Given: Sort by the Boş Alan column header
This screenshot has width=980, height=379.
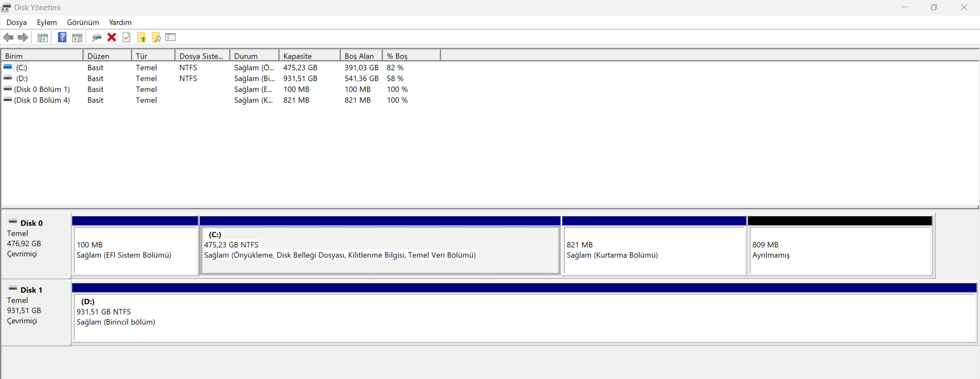Looking at the screenshot, I should click(361, 56).
